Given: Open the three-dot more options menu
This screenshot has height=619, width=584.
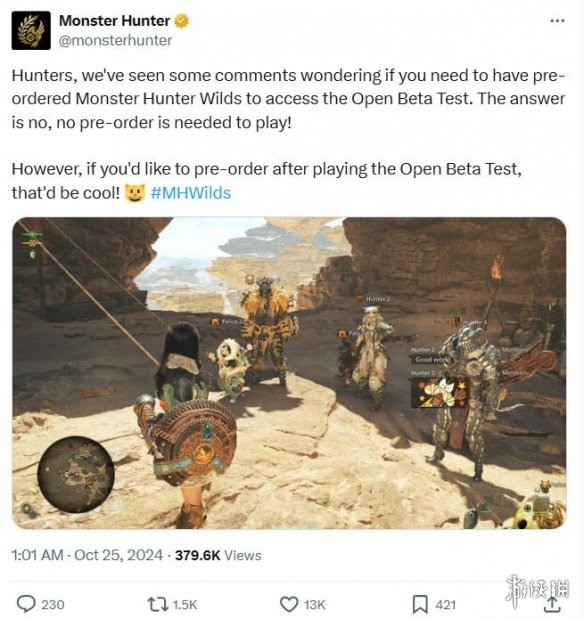Looking at the screenshot, I should [557, 21].
